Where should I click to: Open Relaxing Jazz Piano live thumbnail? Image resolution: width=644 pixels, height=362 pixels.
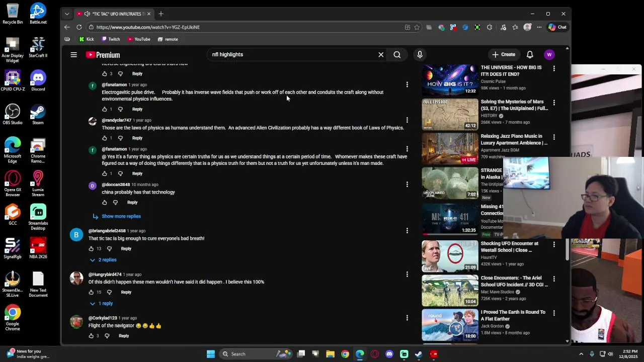tap(450, 148)
